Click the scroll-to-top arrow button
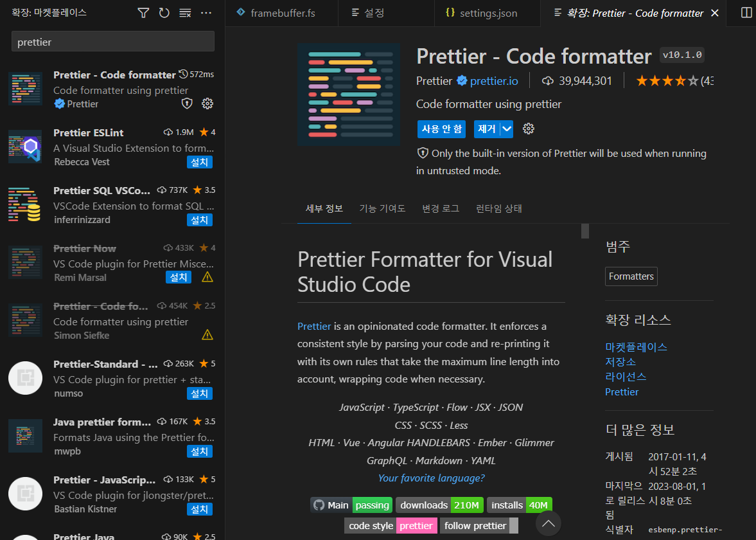This screenshot has width=756, height=540. coord(548,523)
